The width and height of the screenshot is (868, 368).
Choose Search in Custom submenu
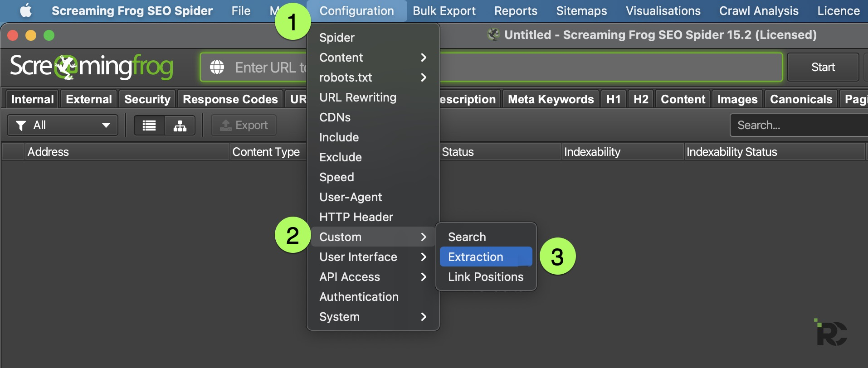(486, 237)
